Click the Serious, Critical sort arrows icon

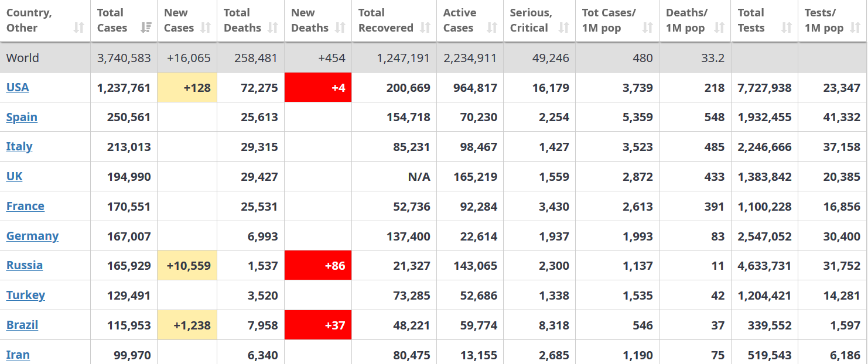point(564,28)
